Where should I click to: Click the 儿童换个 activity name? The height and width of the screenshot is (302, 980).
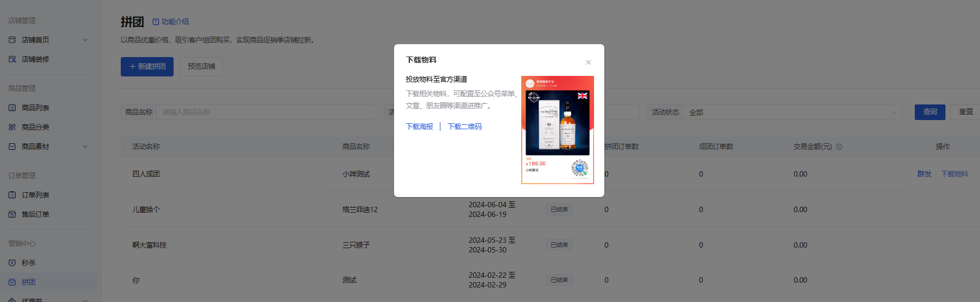pos(146,209)
